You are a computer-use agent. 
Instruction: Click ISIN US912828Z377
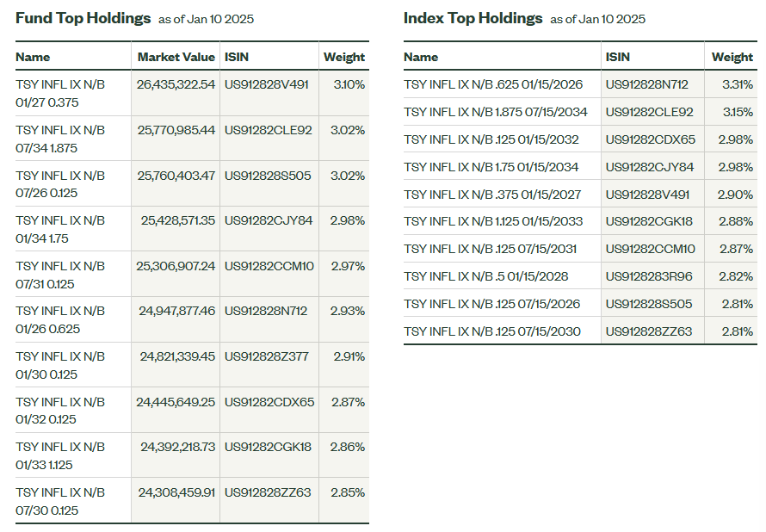266,356
